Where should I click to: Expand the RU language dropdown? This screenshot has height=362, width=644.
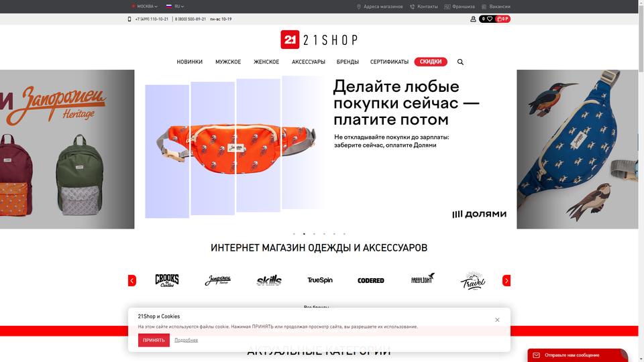175,7
